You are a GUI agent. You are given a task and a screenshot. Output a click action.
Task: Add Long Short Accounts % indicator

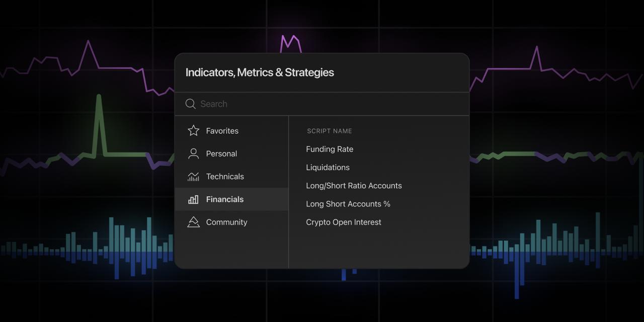click(348, 204)
